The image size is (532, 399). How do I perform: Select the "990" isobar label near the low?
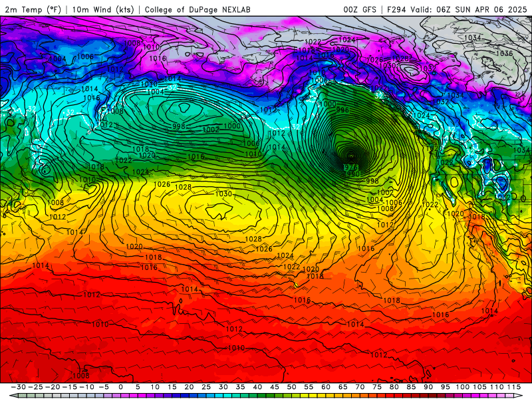[352, 174]
